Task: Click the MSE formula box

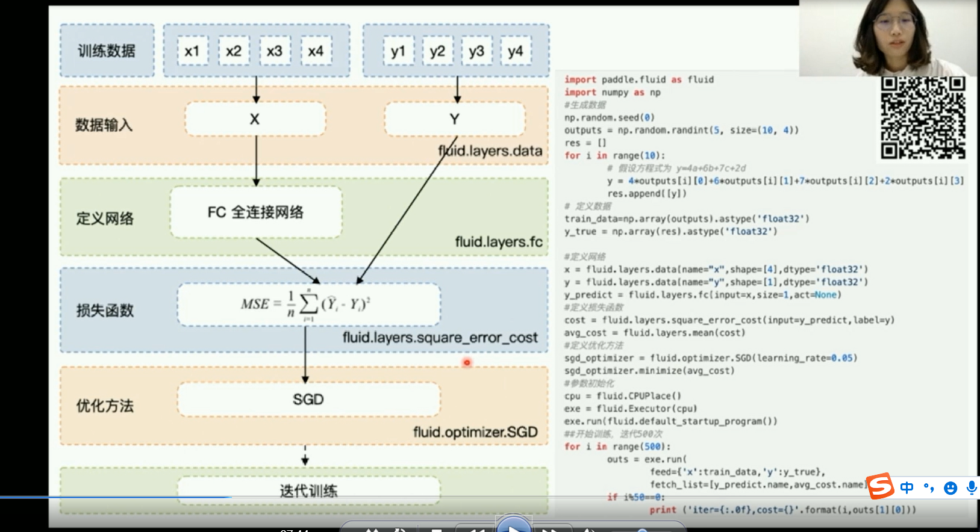Action: coord(308,305)
